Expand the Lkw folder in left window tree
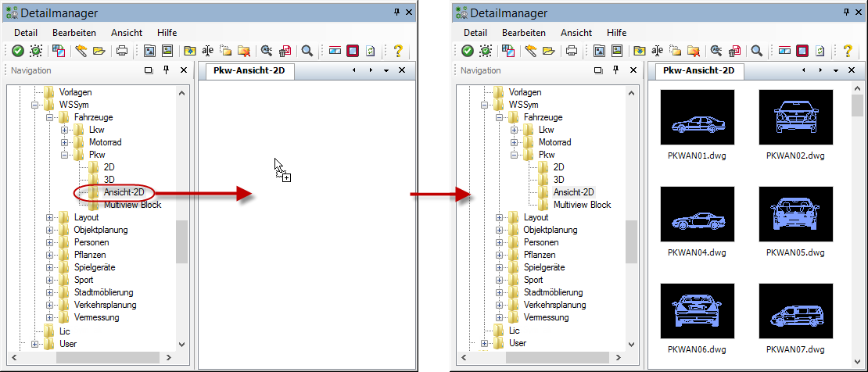 pyautogui.click(x=65, y=130)
